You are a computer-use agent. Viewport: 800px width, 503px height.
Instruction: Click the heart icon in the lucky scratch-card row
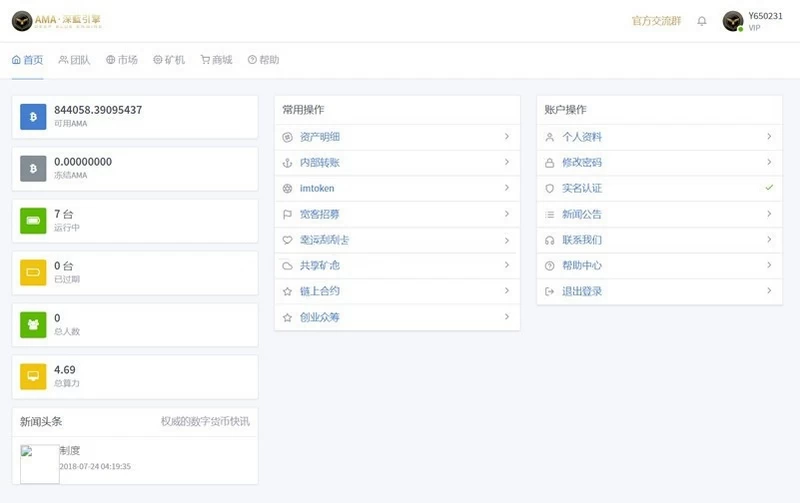point(287,240)
